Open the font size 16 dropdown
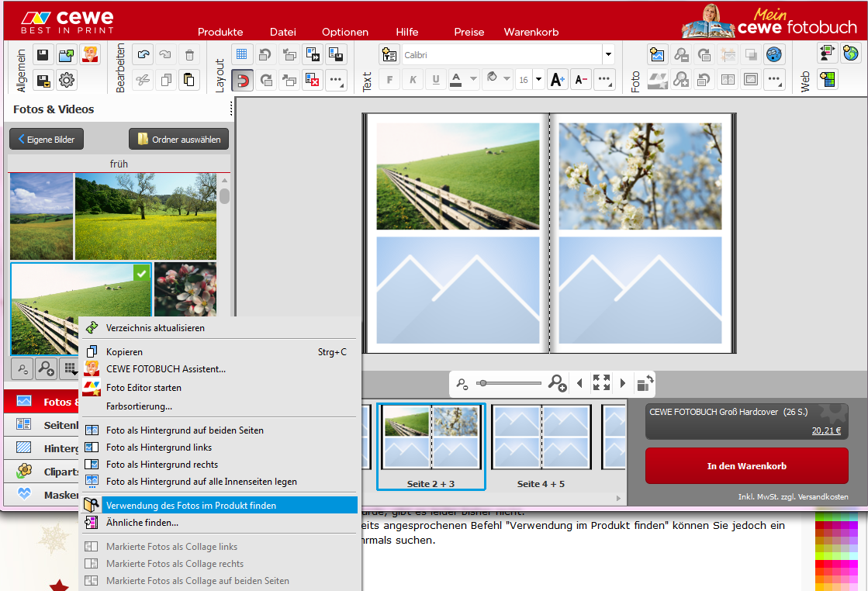 pyautogui.click(x=538, y=79)
